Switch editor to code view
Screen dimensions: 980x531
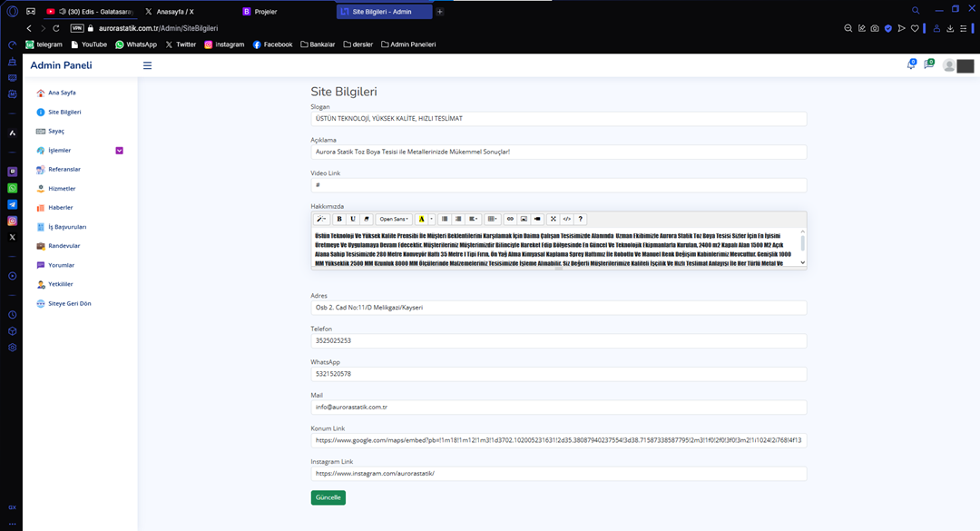[567, 219]
